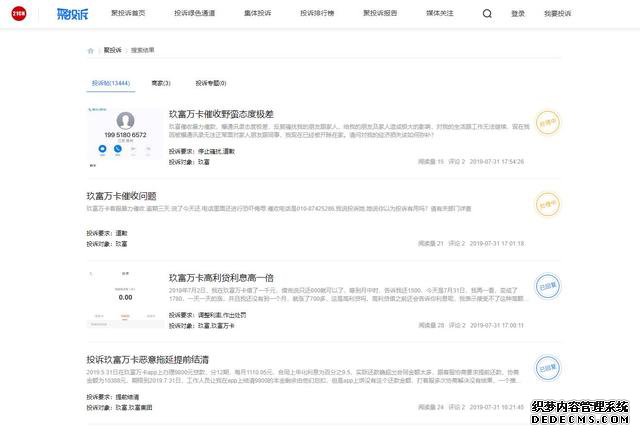Open the phone screenshot thumbnail 199 5180 6572
The image size is (640, 434).
click(125, 138)
